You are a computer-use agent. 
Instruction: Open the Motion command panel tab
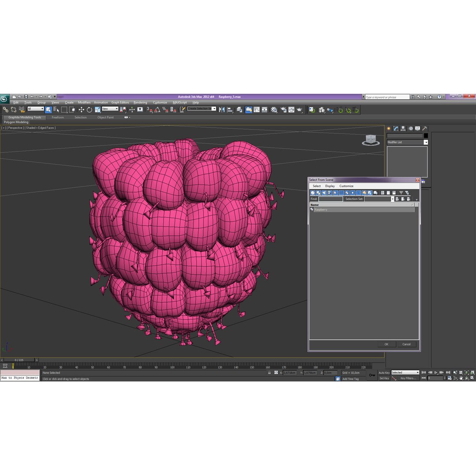coord(410,128)
